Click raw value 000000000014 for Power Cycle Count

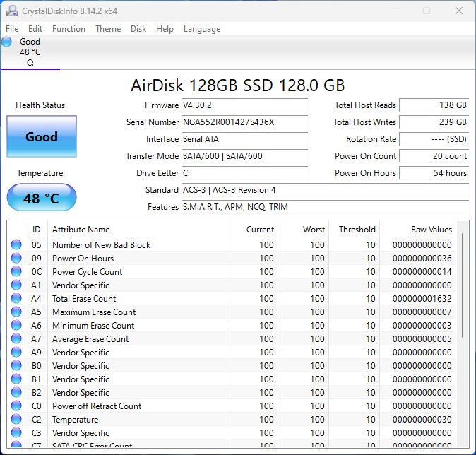point(422,271)
